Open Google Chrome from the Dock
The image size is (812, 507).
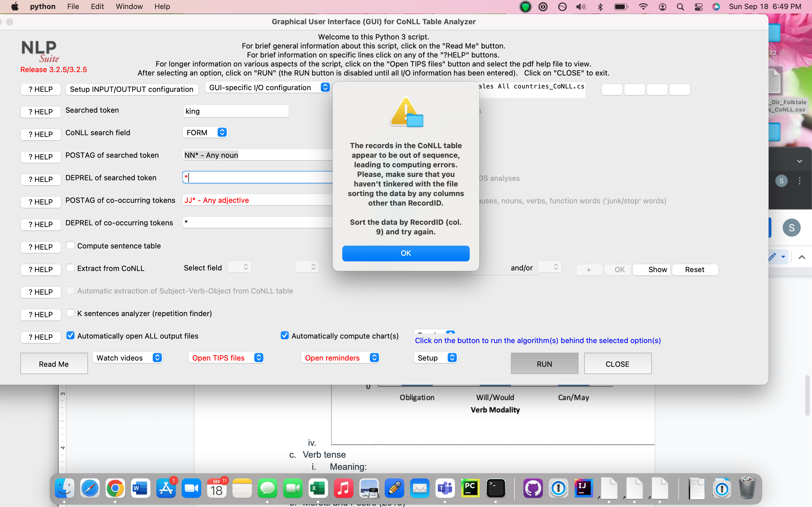pyautogui.click(x=115, y=488)
